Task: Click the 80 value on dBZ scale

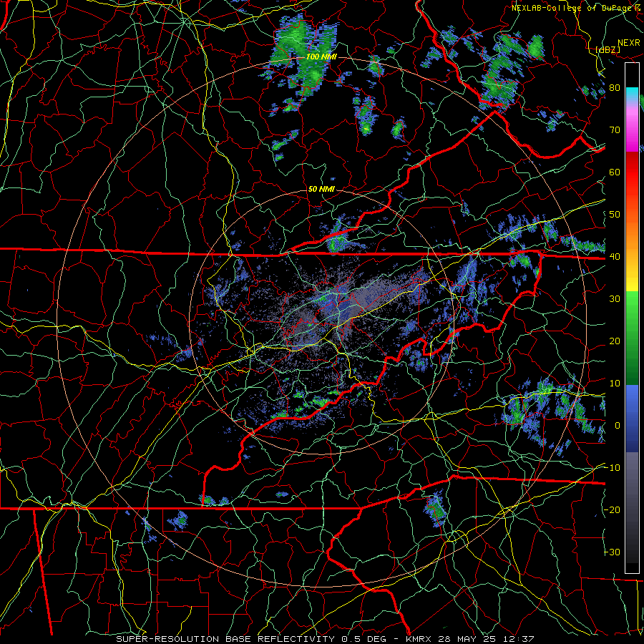Action: (615, 88)
